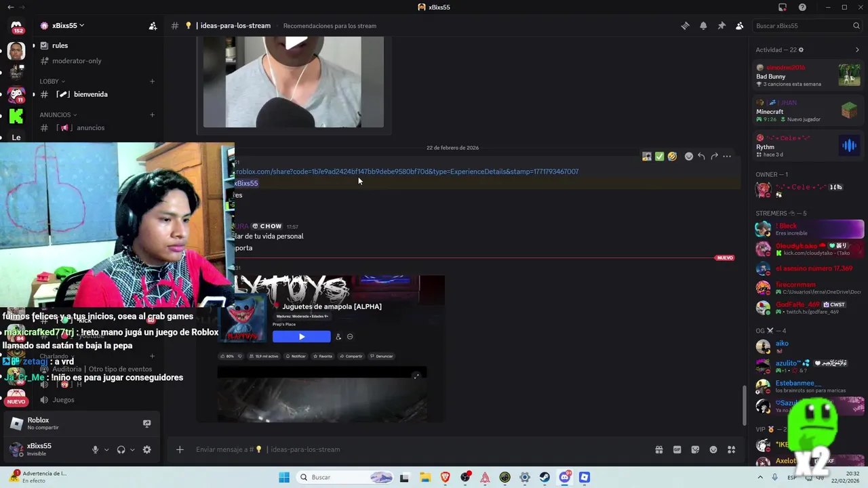Viewport: 868px width, 488px height.
Task: Open the moderator-only channel
Action: pyautogui.click(x=77, y=61)
